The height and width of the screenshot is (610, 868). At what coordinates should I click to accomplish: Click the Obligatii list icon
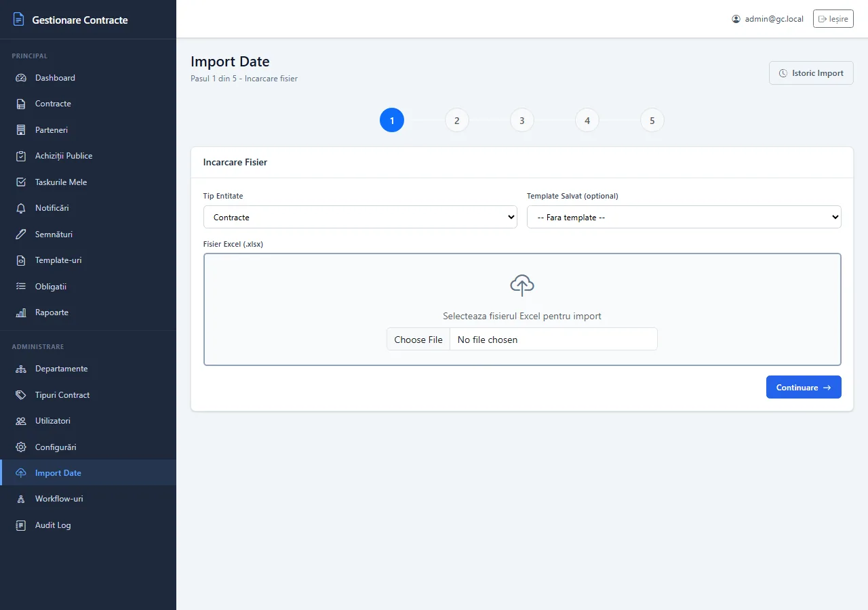point(21,287)
